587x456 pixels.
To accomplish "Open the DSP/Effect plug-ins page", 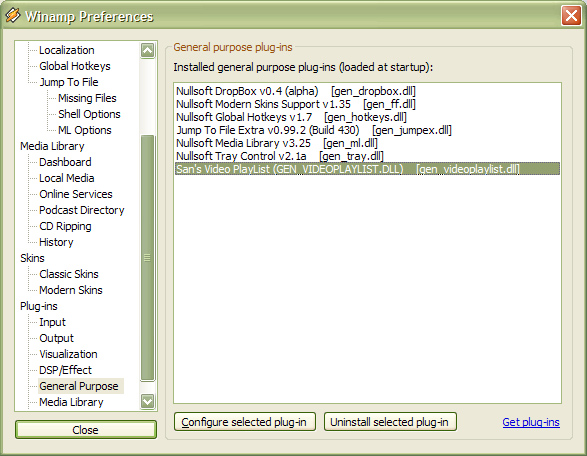I will [65, 370].
